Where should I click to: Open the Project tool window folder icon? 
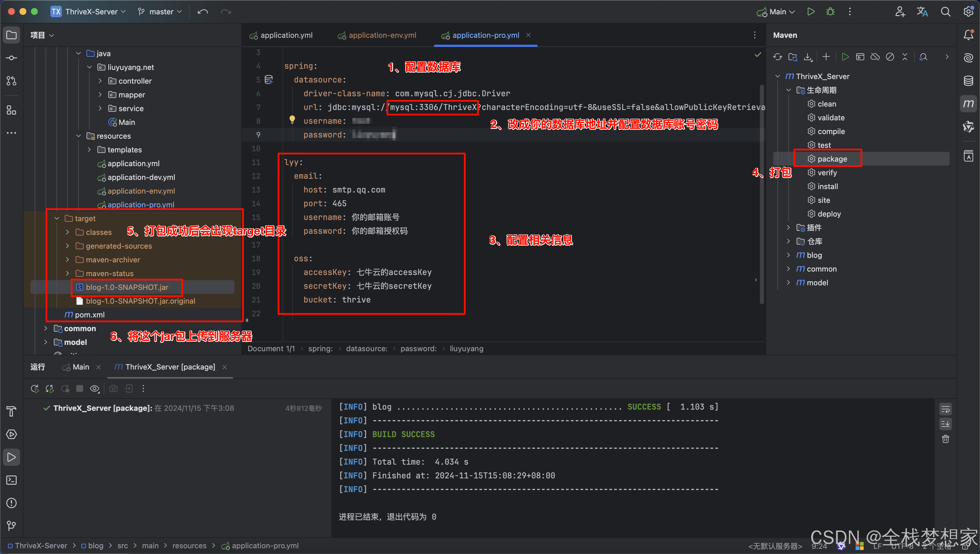pyautogui.click(x=11, y=35)
